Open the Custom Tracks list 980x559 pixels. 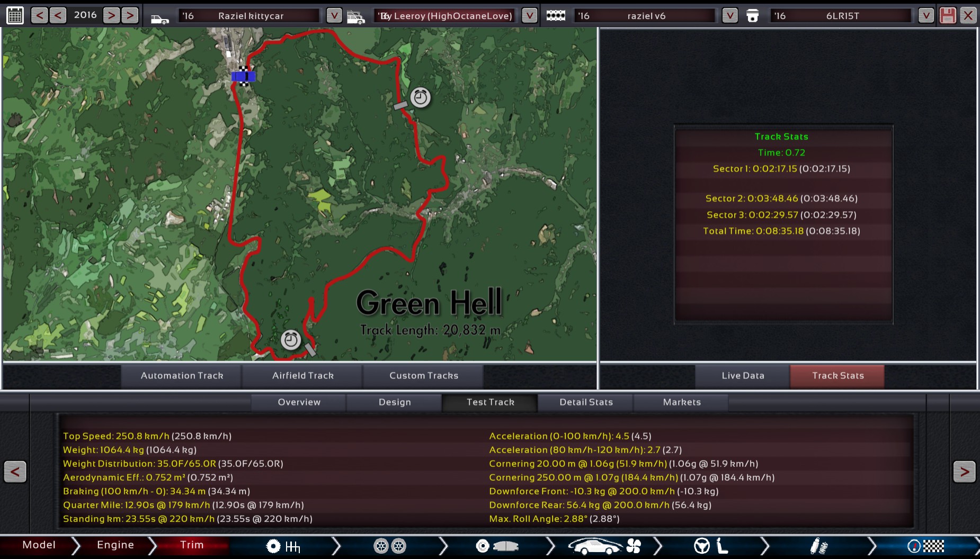424,375
